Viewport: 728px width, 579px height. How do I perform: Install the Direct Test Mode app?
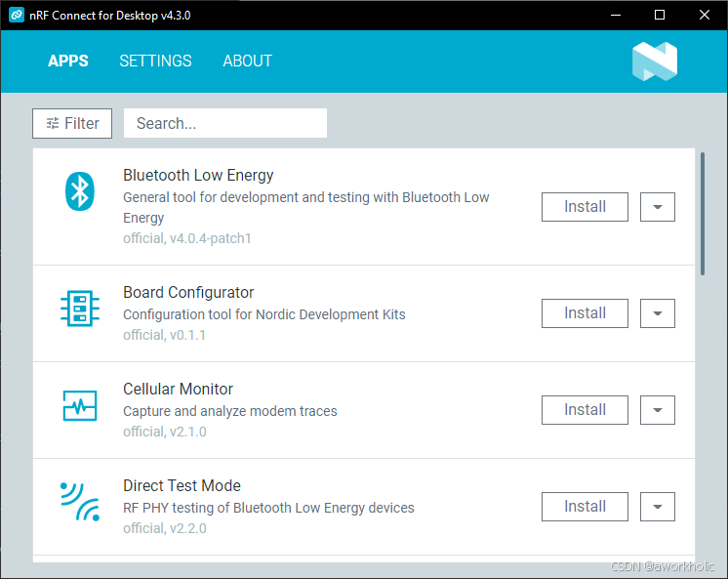[585, 507]
